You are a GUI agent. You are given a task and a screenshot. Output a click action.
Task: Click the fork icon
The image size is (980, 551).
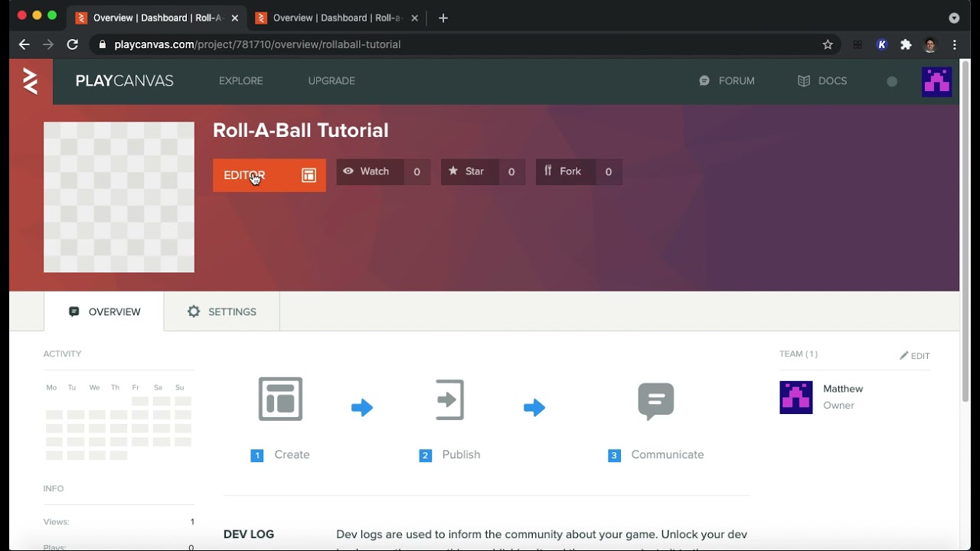(x=548, y=171)
